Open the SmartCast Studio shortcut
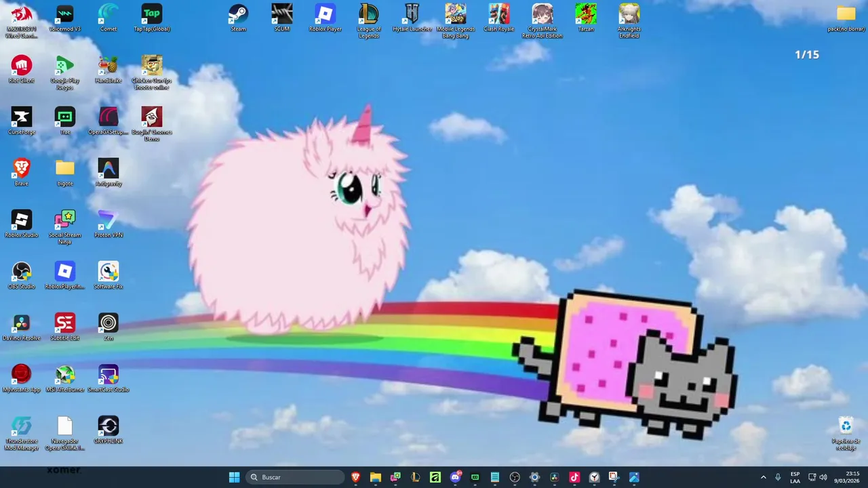Viewport: 868px width, 488px height. coord(108,379)
